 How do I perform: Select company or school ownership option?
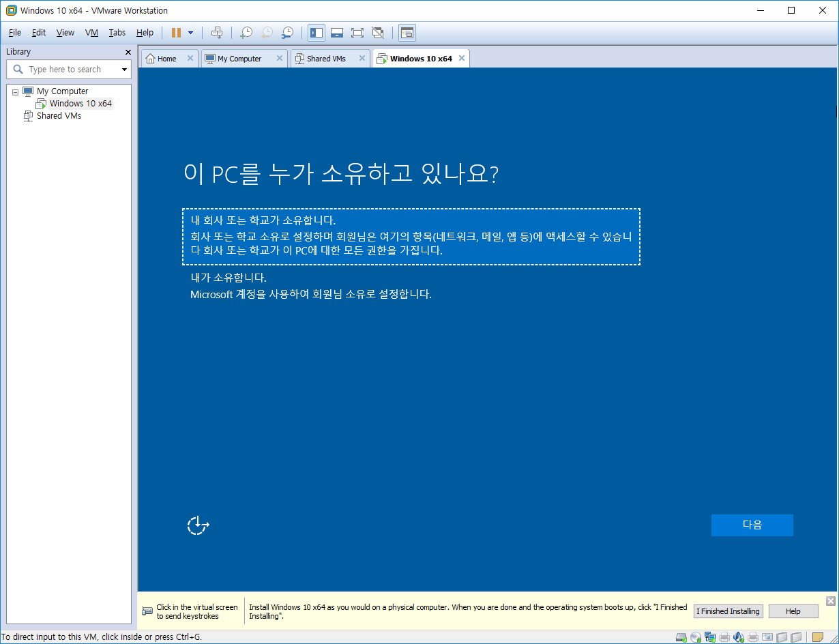pyautogui.click(x=411, y=236)
